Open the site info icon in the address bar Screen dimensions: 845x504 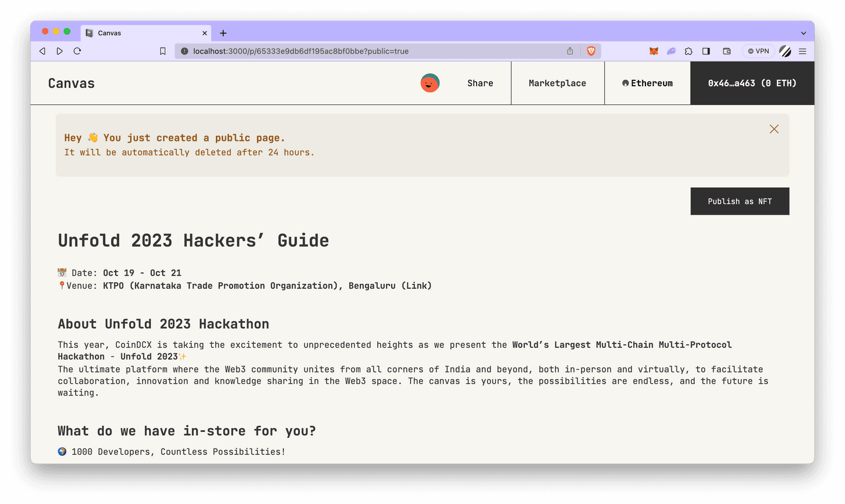[x=184, y=51]
